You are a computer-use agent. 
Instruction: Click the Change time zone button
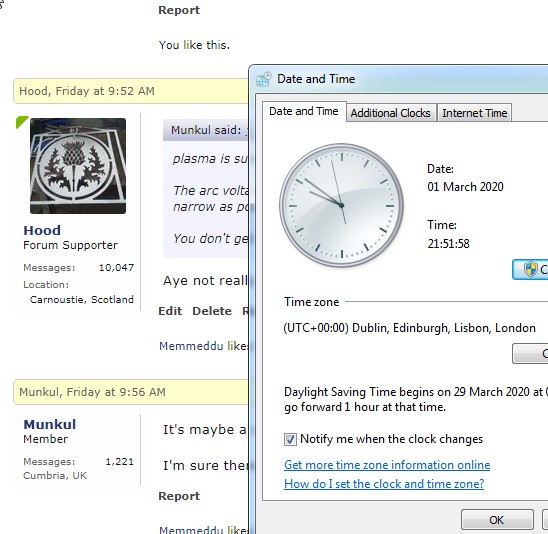tap(530, 354)
